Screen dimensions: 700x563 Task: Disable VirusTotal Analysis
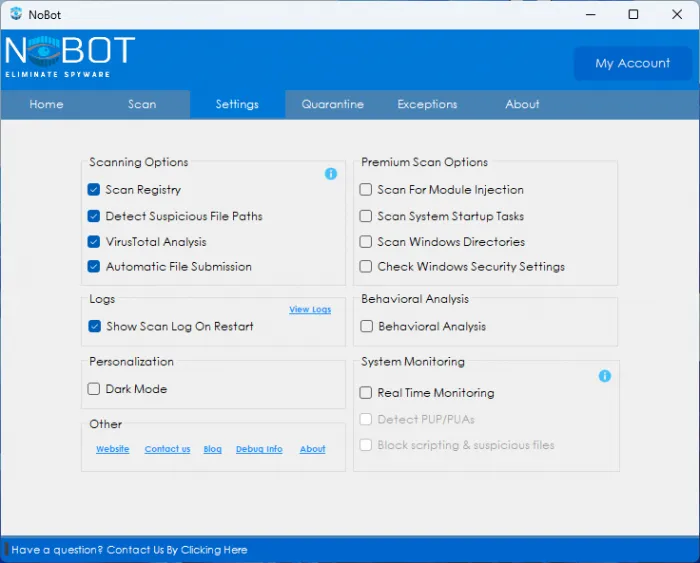pyautogui.click(x=94, y=242)
